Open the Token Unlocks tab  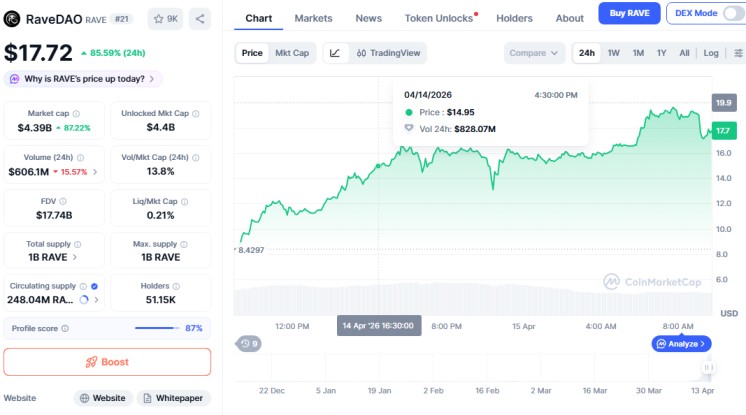tap(439, 19)
